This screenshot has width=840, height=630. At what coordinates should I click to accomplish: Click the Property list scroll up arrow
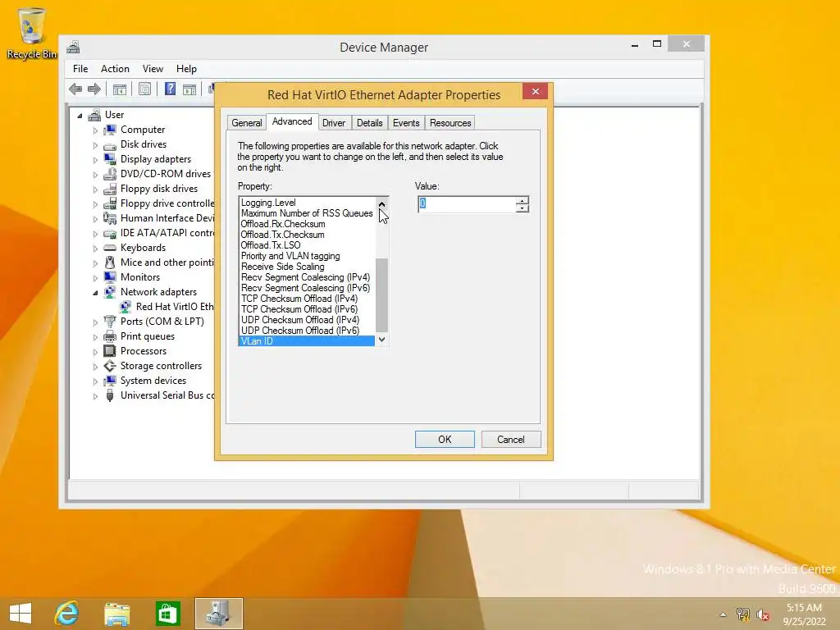(x=381, y=203)
